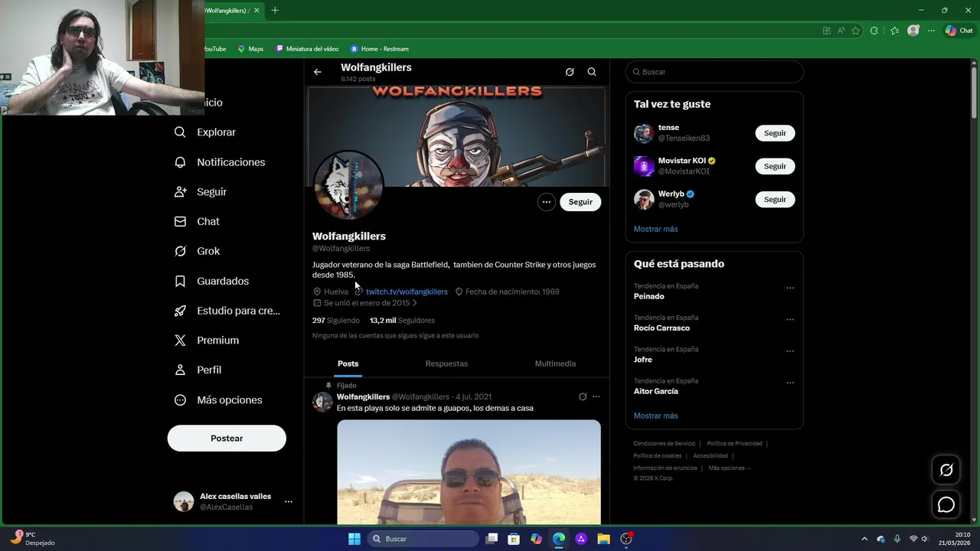This screenshot has height=551, width=980.
Task: Open the floating Grok button
Action: (x=946, y=471)
